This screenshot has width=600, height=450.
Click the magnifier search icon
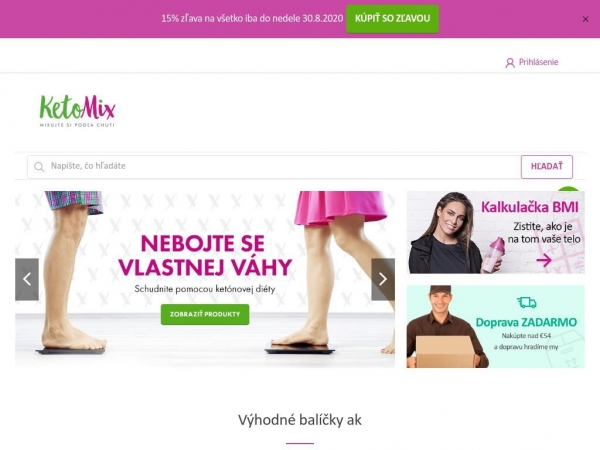tap(39, 167)
